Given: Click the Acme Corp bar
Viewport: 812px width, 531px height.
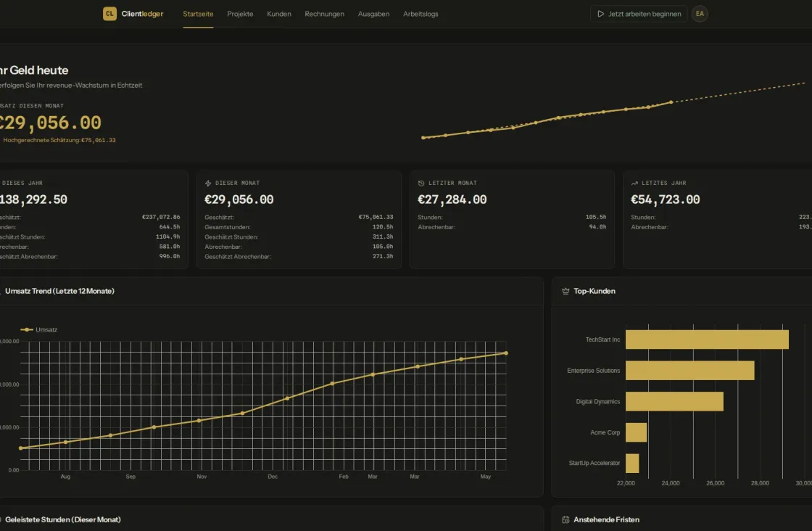Looking at the screenshot, I should coord(636,432).
